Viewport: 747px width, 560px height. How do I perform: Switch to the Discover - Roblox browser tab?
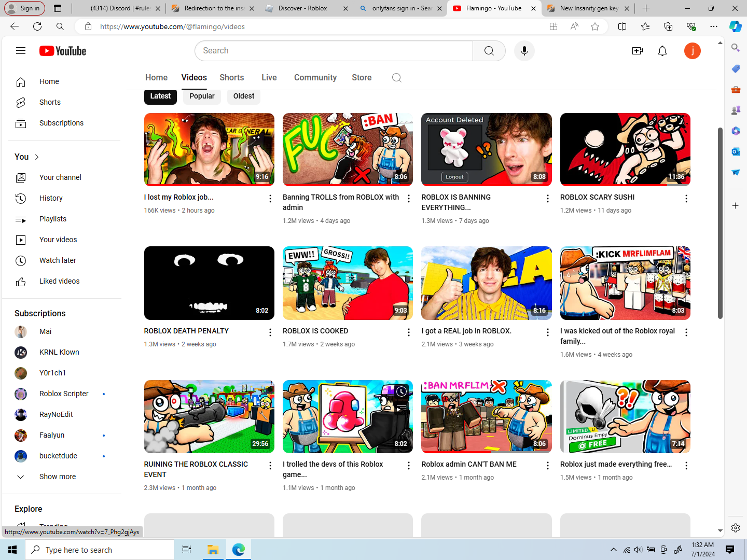click(306, 8)
